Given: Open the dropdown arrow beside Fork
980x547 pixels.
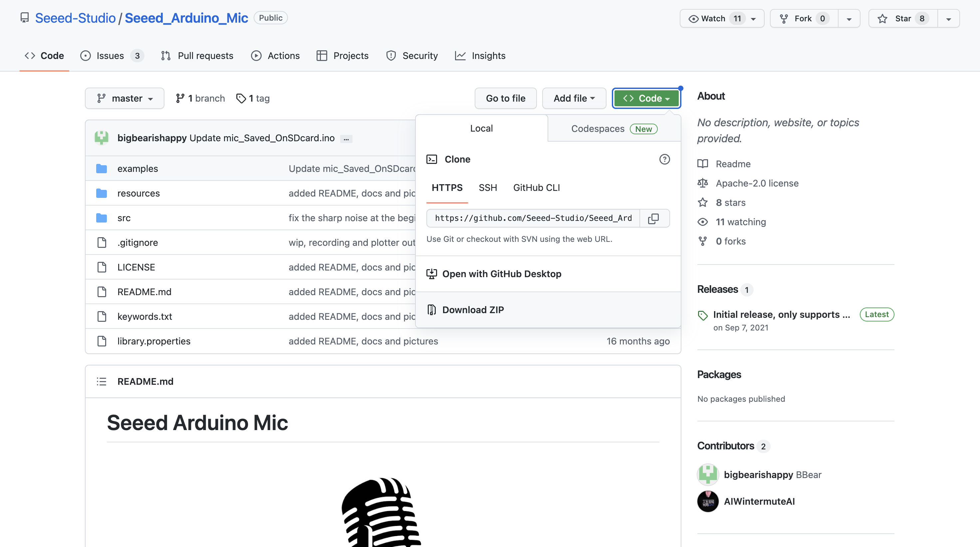Looking at the screenshot, I should pyautogui.click(x=849, y=18).
